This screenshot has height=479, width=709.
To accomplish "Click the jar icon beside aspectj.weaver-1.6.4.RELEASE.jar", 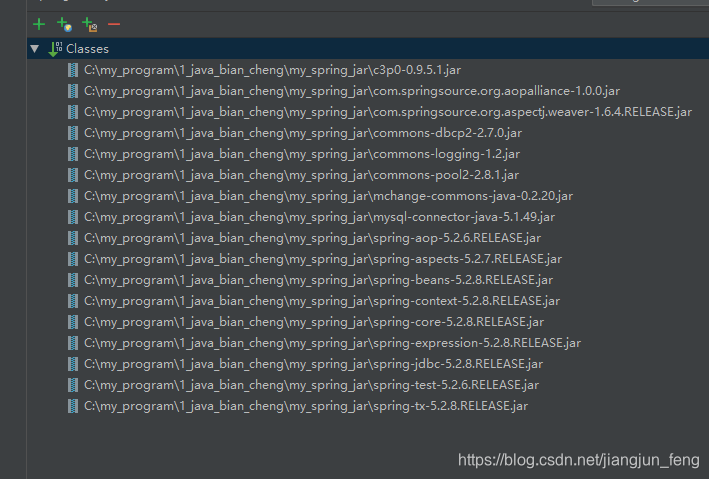I will [73, 112].
